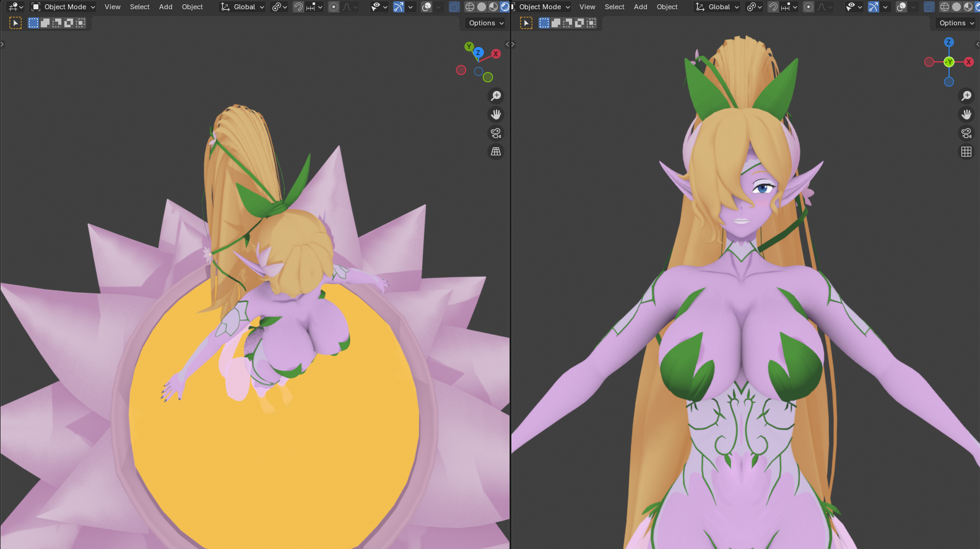Toggle show gizmo button in left viewport
Viewport: 980px width, 549px height.
tap(399, 7)
